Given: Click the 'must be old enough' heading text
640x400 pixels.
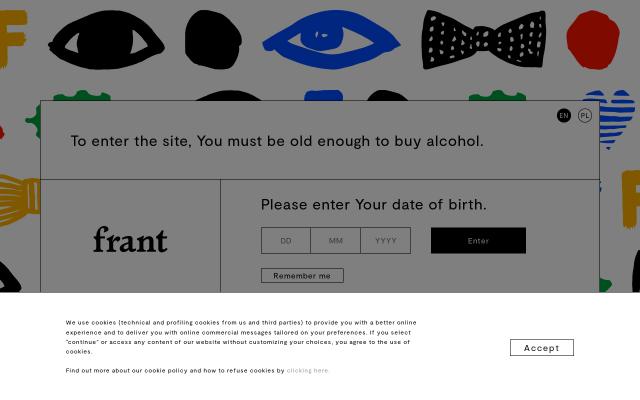Looking at the screenshot, I should coord(277,141).
